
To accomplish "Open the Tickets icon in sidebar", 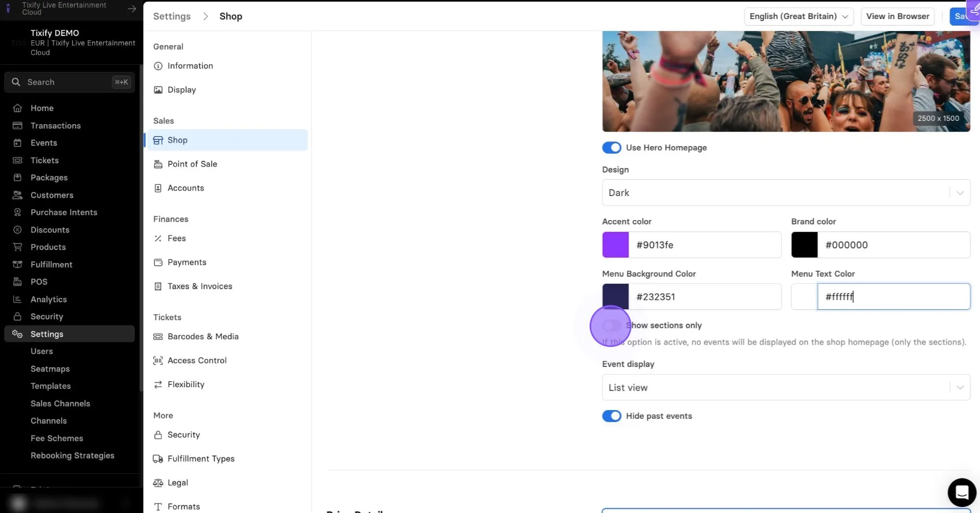I will coord(17,160).
